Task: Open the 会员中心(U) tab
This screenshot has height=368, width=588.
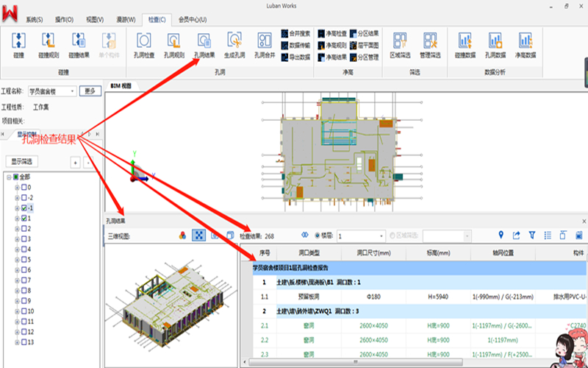Action: (193, 20)
